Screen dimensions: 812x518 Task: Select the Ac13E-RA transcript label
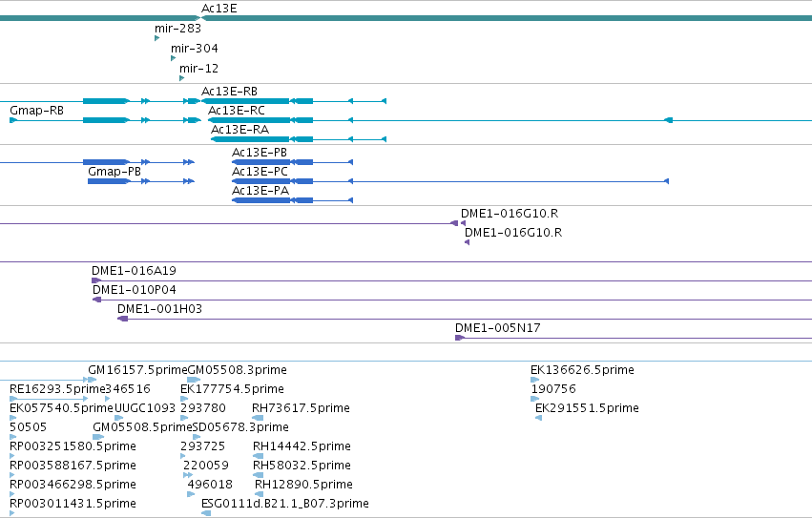point(239,130)
